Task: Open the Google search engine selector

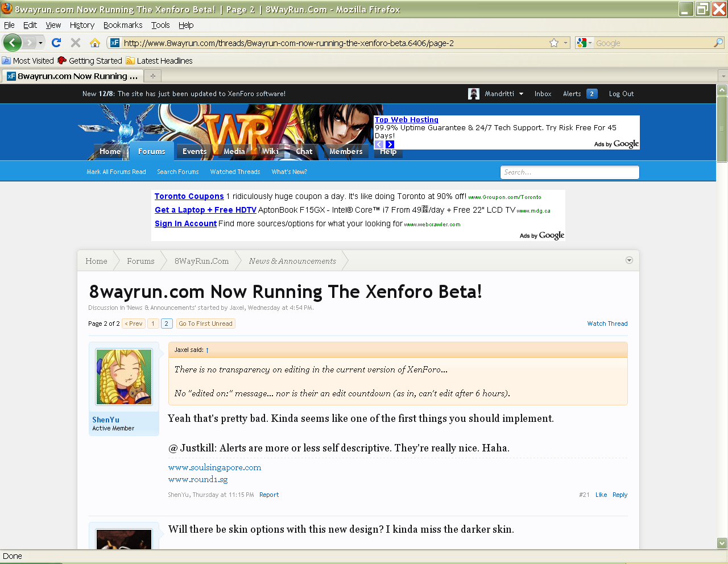Action: [x=584, y=43]
